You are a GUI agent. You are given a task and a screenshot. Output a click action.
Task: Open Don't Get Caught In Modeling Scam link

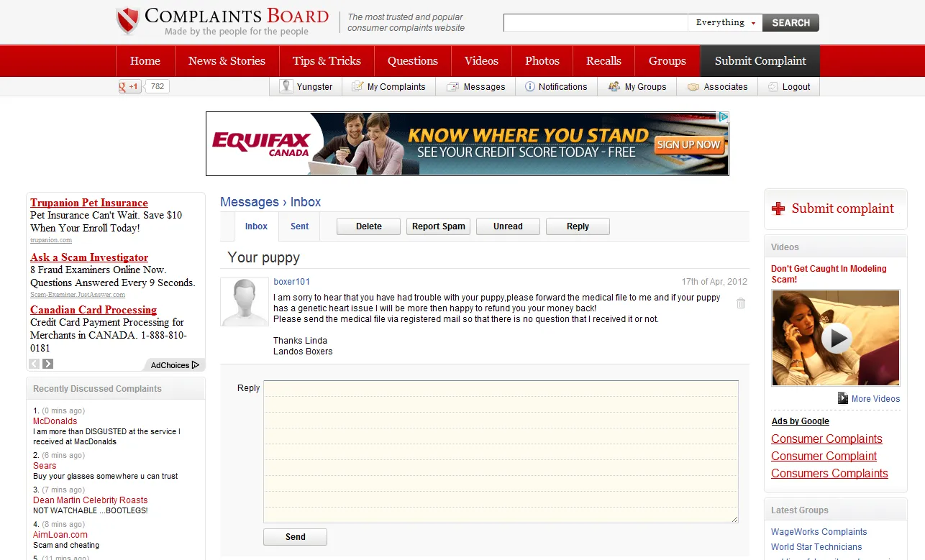829,274
